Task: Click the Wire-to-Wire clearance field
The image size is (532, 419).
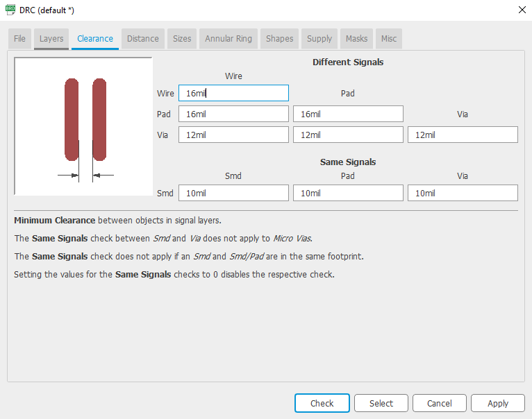Action: point(233,93)
